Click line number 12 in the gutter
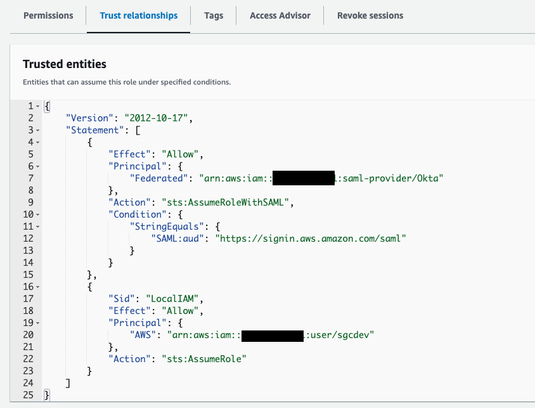Screen dimensions: 535x408 [28, 238]
